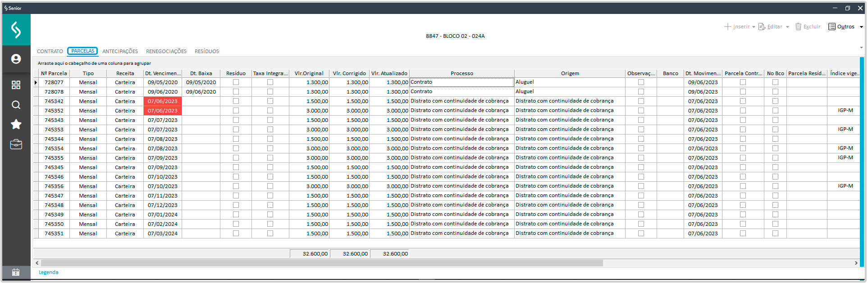The image size is (868, 283).
Task: Click the horizontal scrollbar right arrow
Action: tap(856, 263)
